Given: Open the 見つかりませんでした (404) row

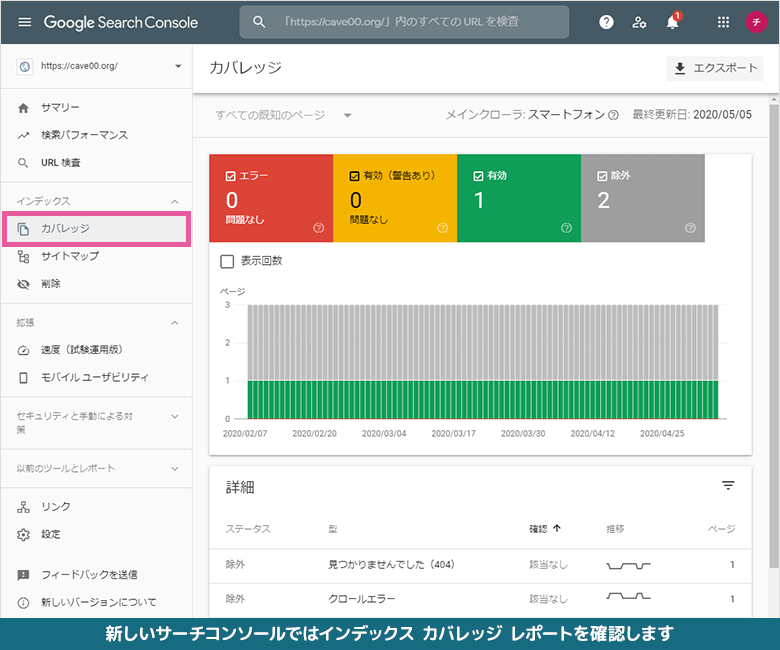Looking at the screenshot, I should click(x=480, y=565).
